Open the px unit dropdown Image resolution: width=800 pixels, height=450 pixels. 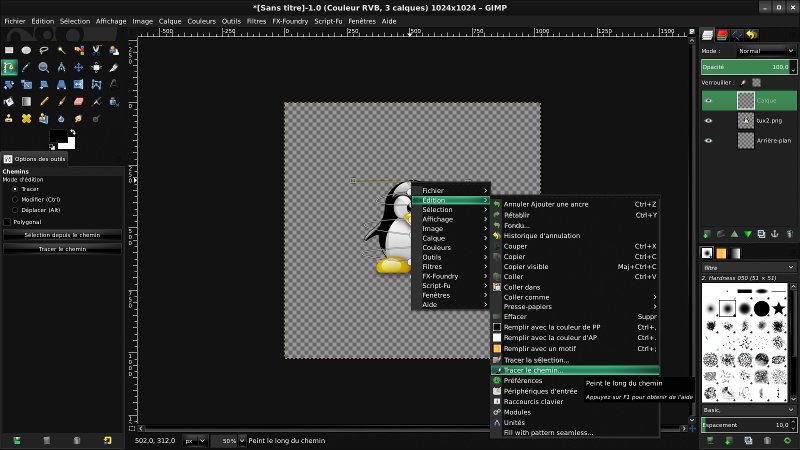pos(195,441)
